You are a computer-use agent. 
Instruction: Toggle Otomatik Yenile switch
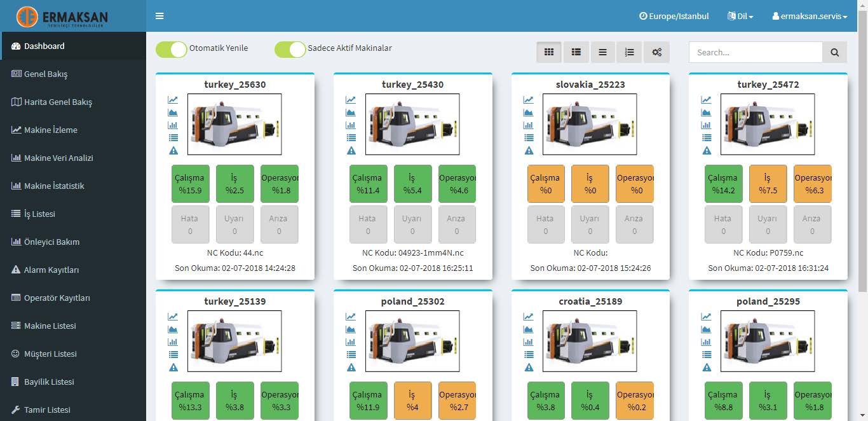tap(172, 49)
